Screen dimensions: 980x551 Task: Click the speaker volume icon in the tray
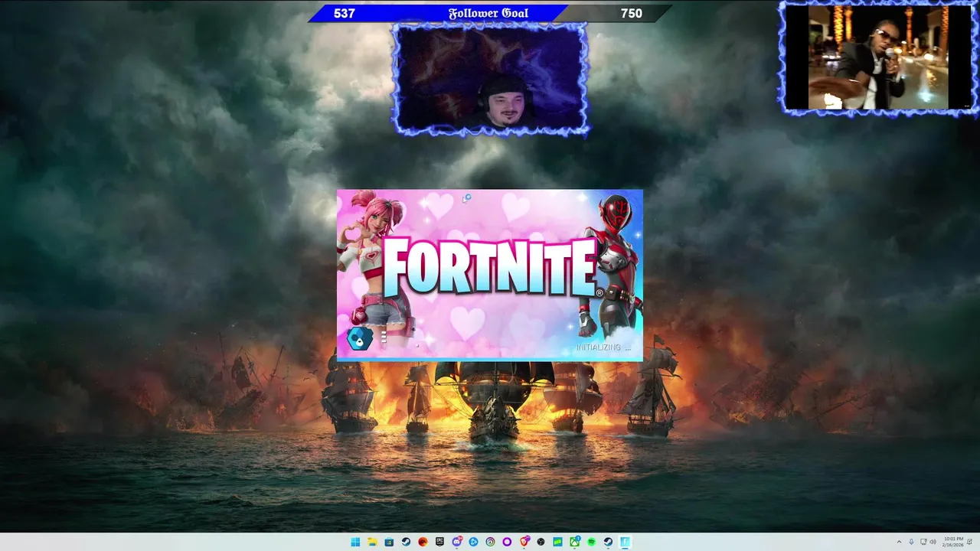pyautogui.click(x=933, y=542)
